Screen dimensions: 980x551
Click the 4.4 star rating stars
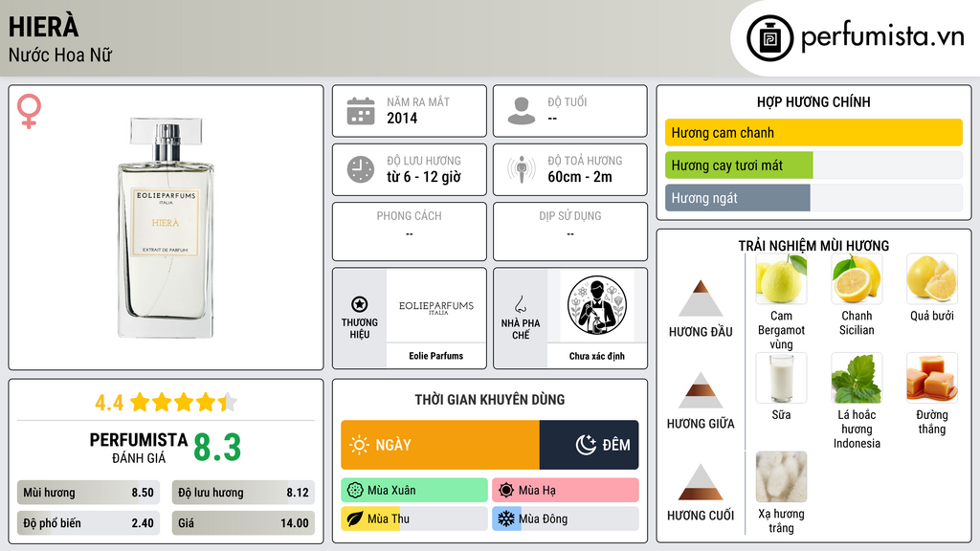coord(183,403)
